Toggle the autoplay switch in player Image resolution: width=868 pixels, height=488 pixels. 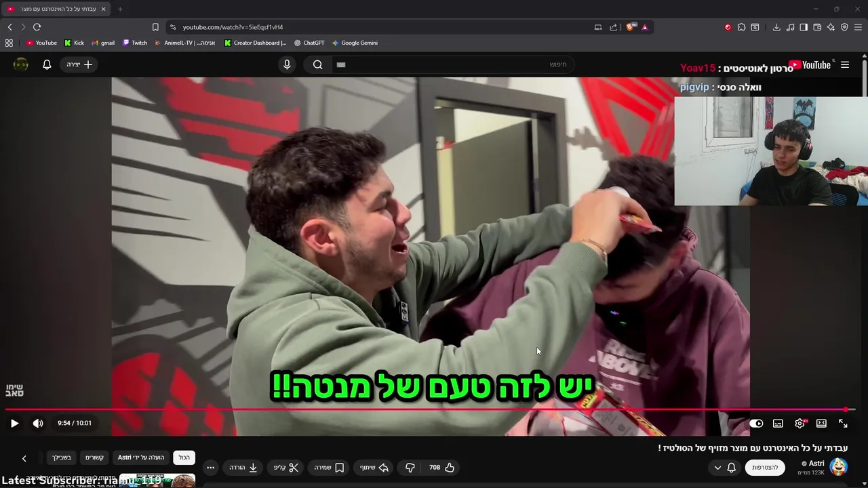point(756,423)
